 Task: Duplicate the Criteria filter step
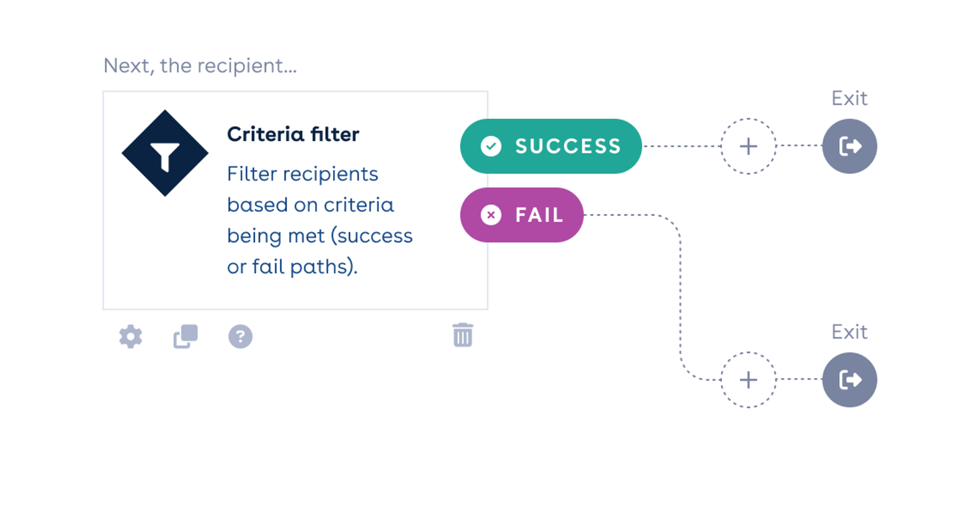point(185,335)
